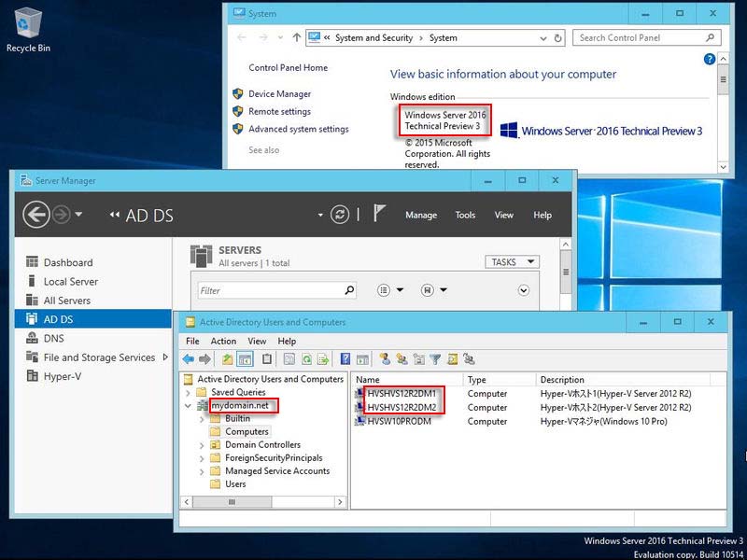
Task: Open Tools menu in Server Manager
Action: (465, 215)
